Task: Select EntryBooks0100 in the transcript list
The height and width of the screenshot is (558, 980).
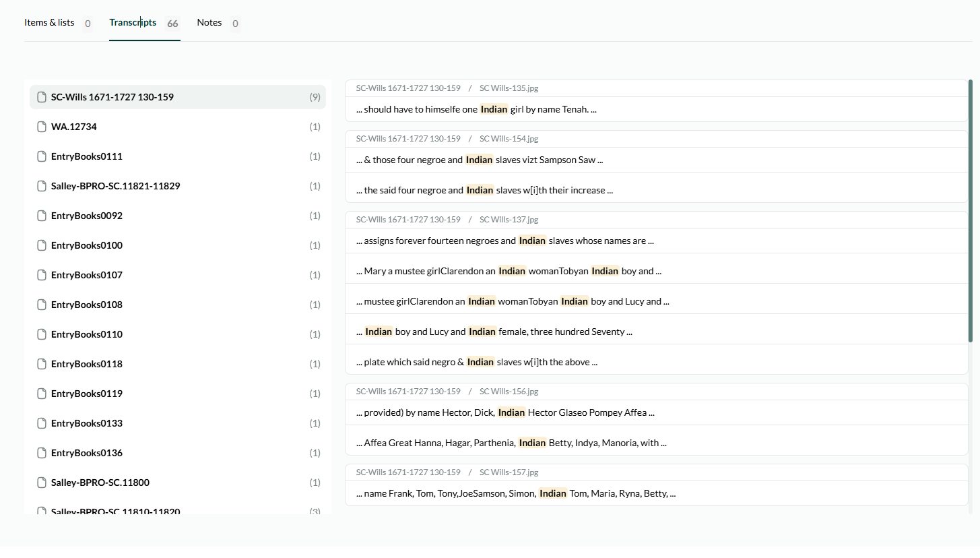Action: (87, 245)
